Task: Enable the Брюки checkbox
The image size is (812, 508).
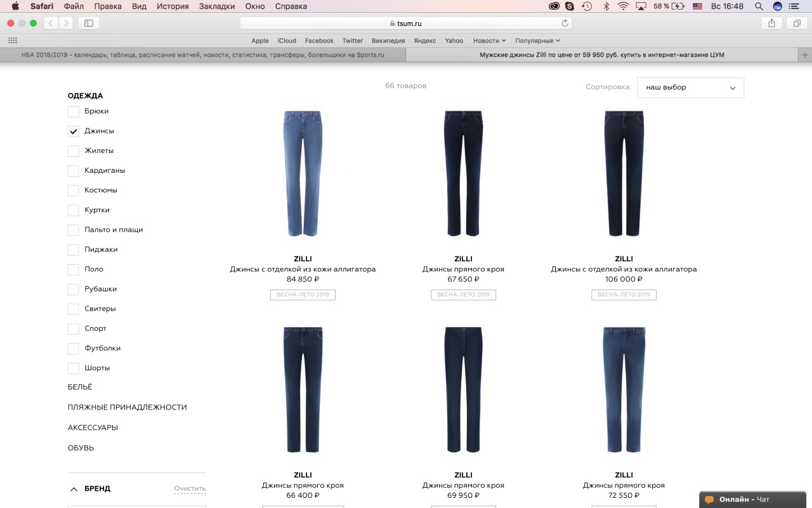Action: point(74,112)
